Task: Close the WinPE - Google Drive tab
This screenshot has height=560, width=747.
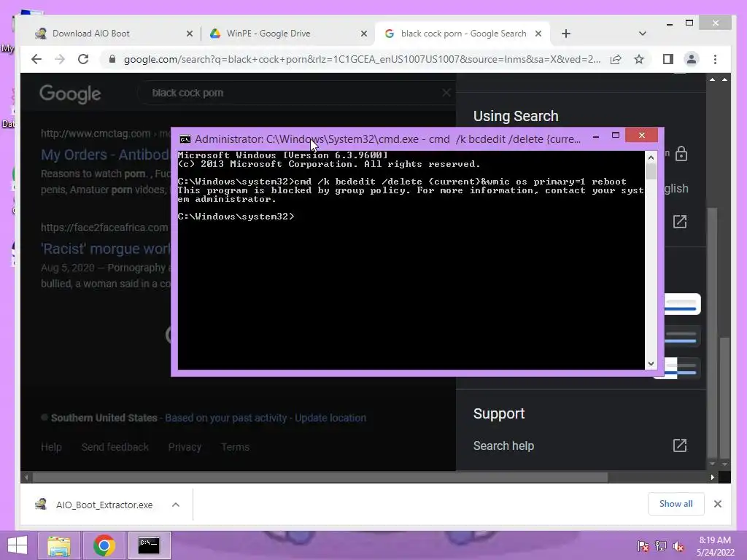Action: tap(364, 34)
